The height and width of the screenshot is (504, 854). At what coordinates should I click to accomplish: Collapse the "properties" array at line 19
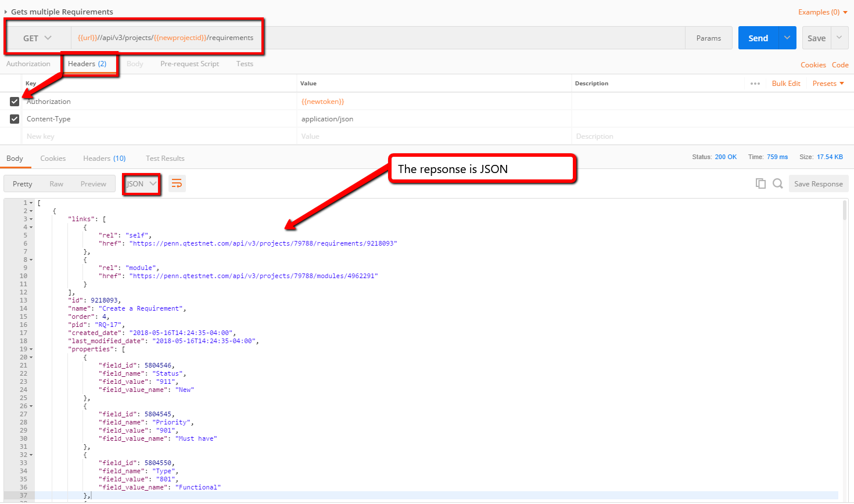tap(31, 350)
